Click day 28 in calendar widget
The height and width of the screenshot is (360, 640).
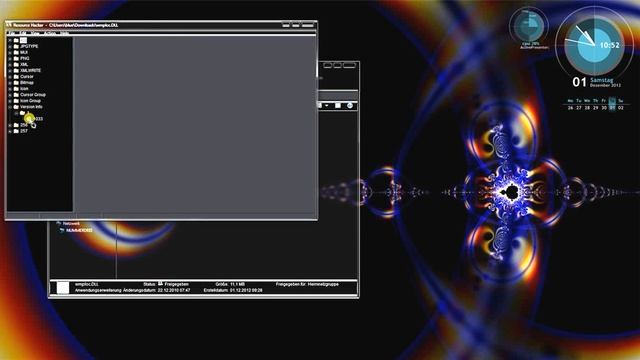tap(587, 108)
